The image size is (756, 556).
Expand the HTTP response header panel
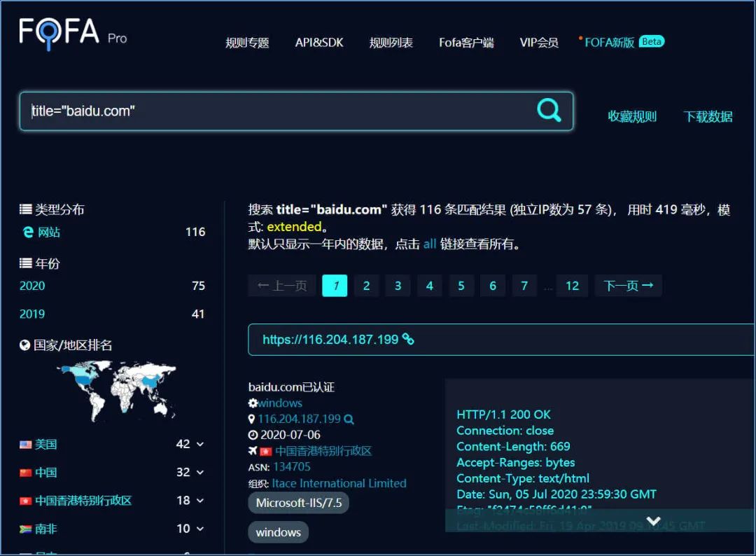pos(653,521)
